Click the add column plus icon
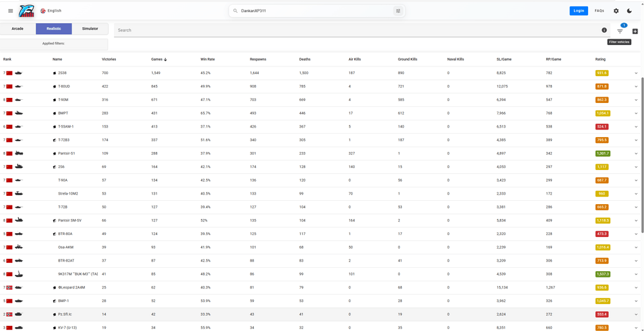 coord(635,31)
